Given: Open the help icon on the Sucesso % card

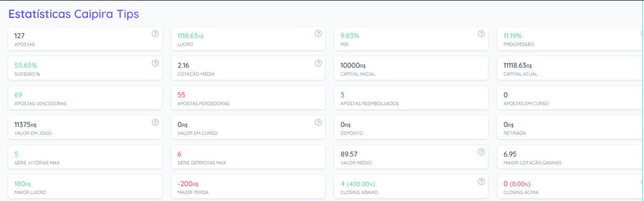Looking at the screenshot, I should coord(155,63).
